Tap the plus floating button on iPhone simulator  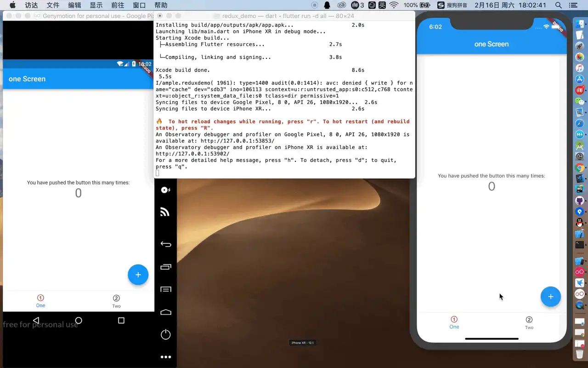(x=550, y=297)
